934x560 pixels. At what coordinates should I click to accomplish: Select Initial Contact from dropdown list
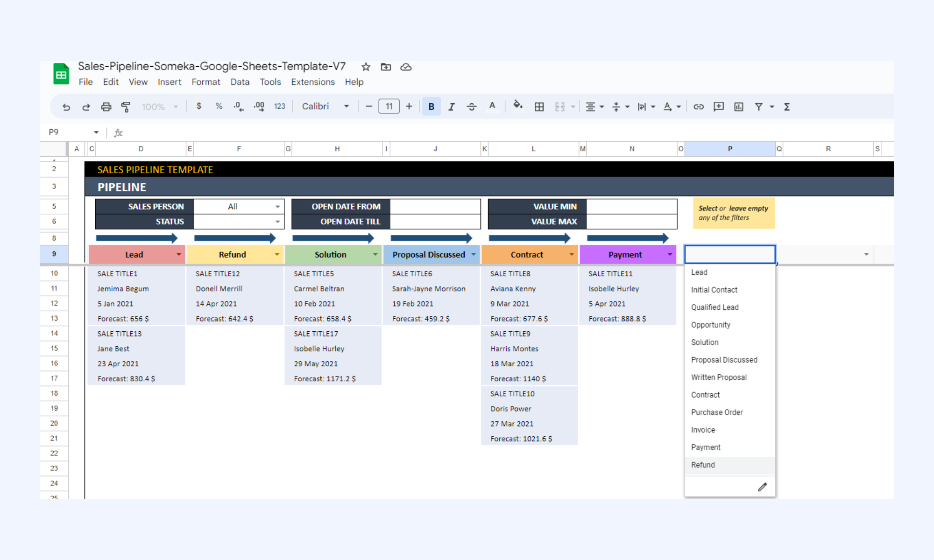click(730, 290)
